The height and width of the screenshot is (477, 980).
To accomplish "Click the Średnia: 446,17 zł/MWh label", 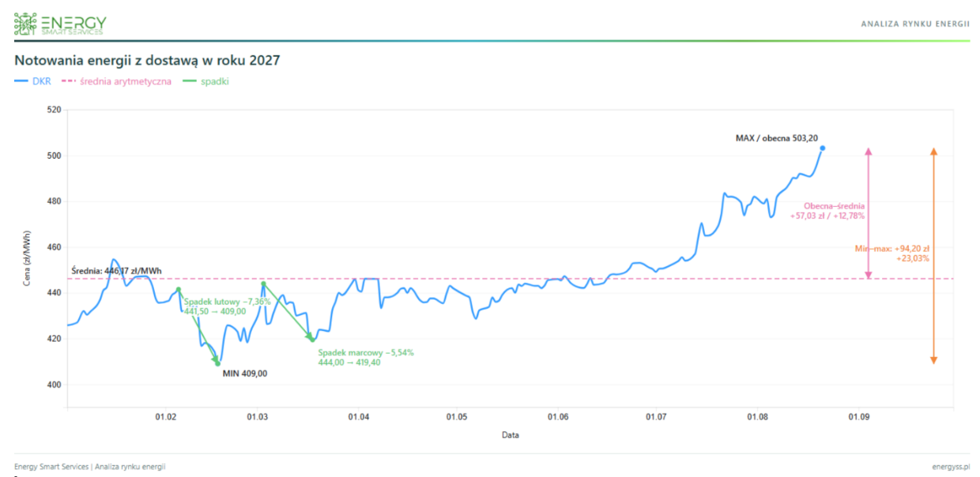I will 116,271.
